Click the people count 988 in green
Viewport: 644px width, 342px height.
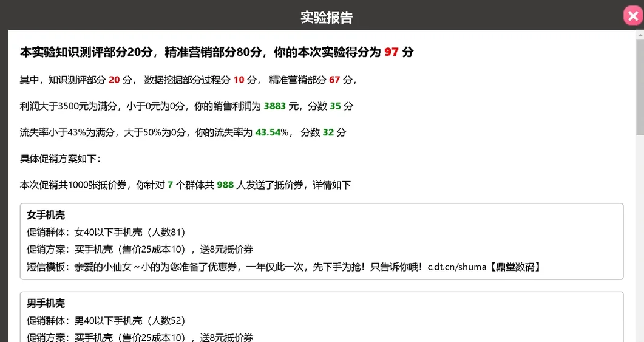tap(225, 185)
